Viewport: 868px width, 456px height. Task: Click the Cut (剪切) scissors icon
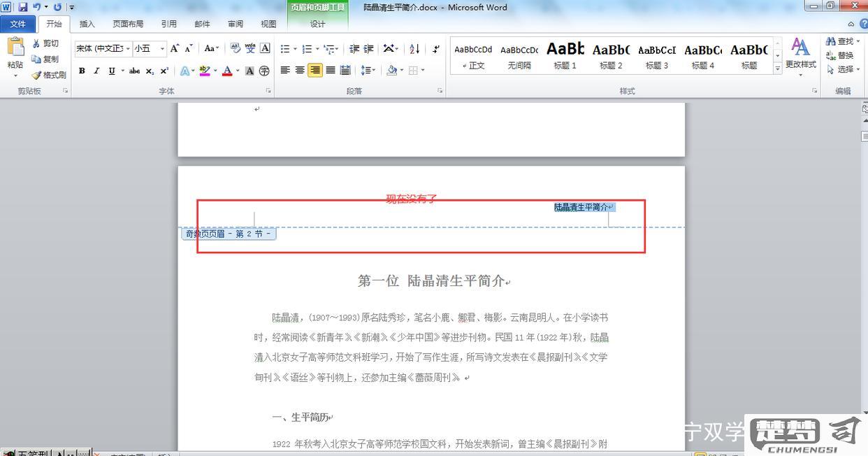(x=36, y=43)
